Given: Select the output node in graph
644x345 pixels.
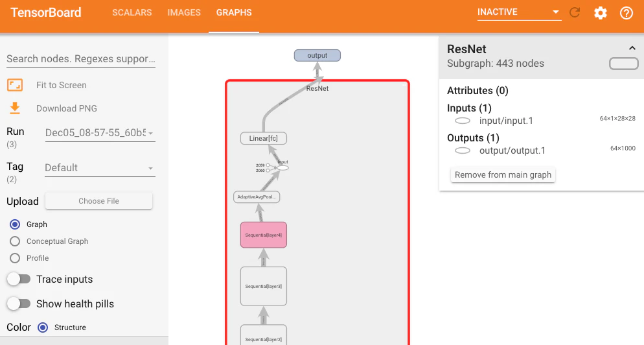Looking at the screenshot, I should coord(317,55).
